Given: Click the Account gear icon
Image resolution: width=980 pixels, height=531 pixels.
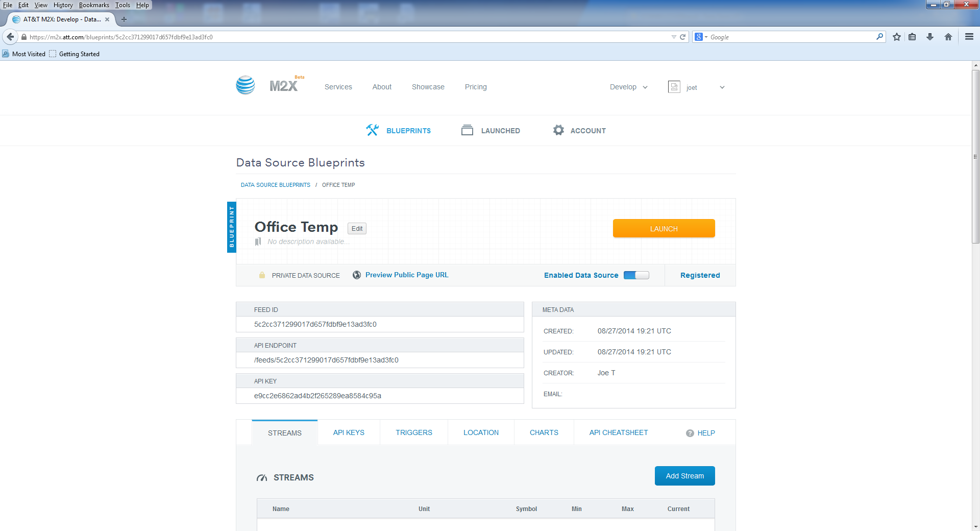Looking at the screenshot, I should pyautogui.click(x=558, y=130).
